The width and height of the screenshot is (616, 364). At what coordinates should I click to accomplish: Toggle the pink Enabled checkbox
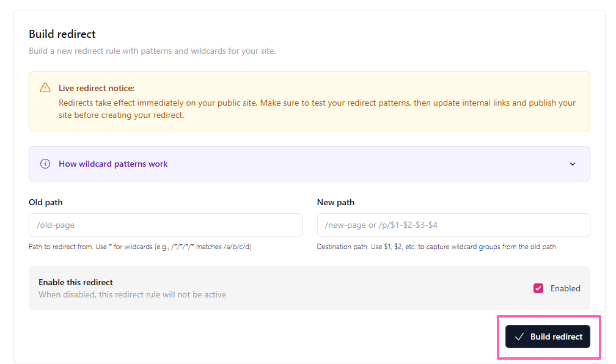click(538, 288)
